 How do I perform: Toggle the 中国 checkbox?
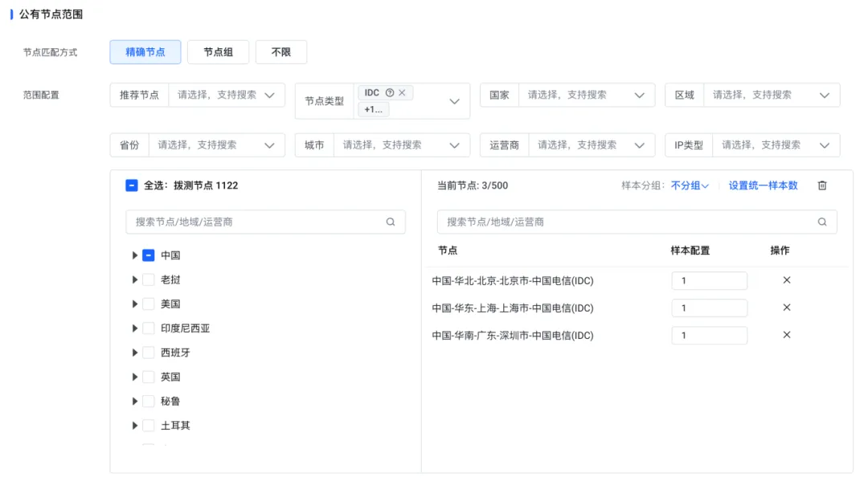tap(149, 255)
